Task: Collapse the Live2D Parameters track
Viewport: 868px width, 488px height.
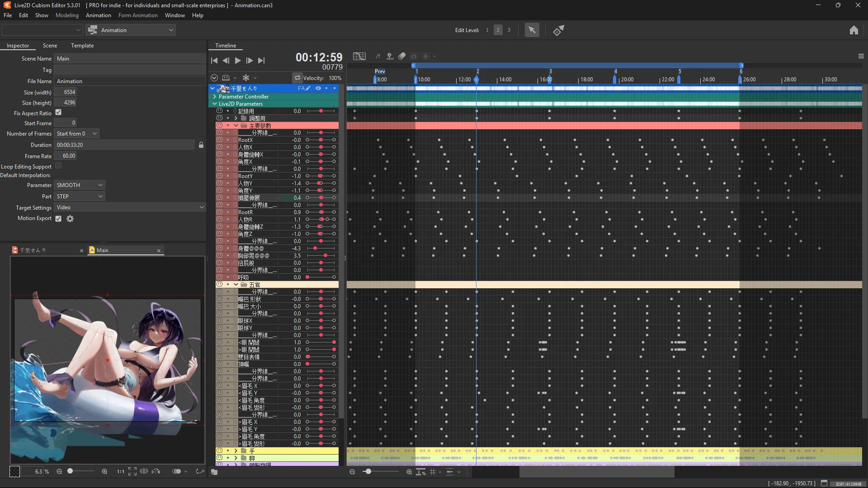Action: tap(215, 104)
